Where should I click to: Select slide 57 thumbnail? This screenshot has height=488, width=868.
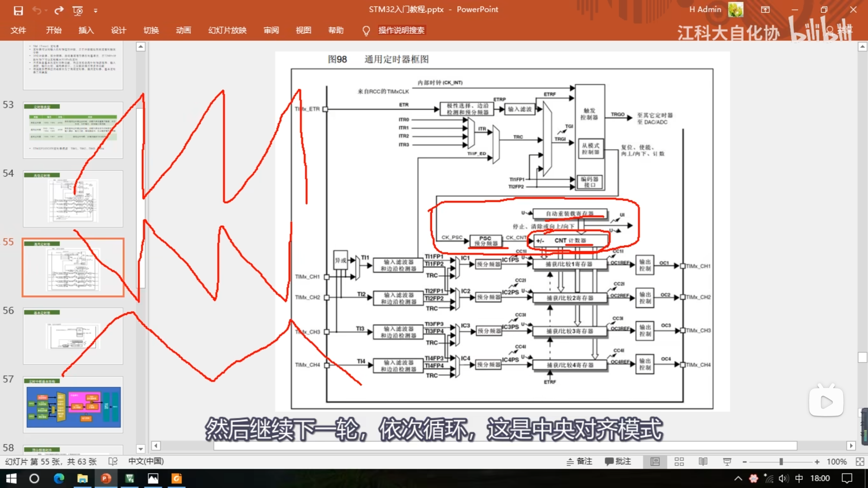tap(73, 405)
